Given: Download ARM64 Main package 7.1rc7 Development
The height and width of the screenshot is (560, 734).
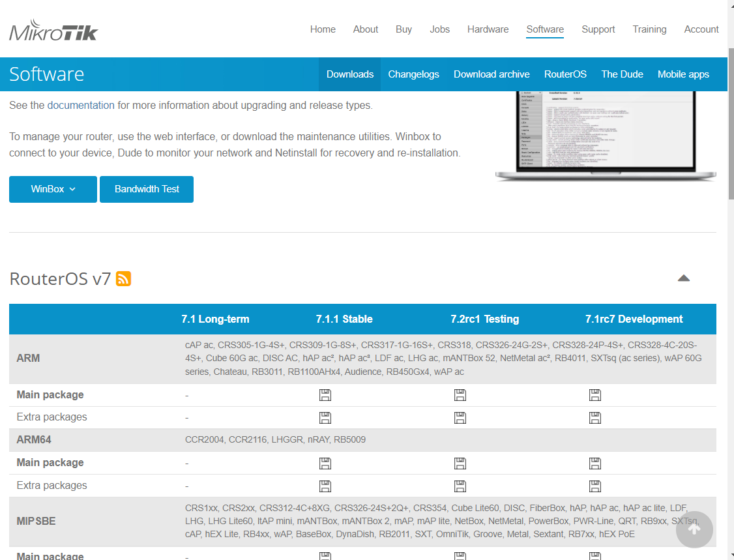Looking at the screenshot, I should click(595, 464).
